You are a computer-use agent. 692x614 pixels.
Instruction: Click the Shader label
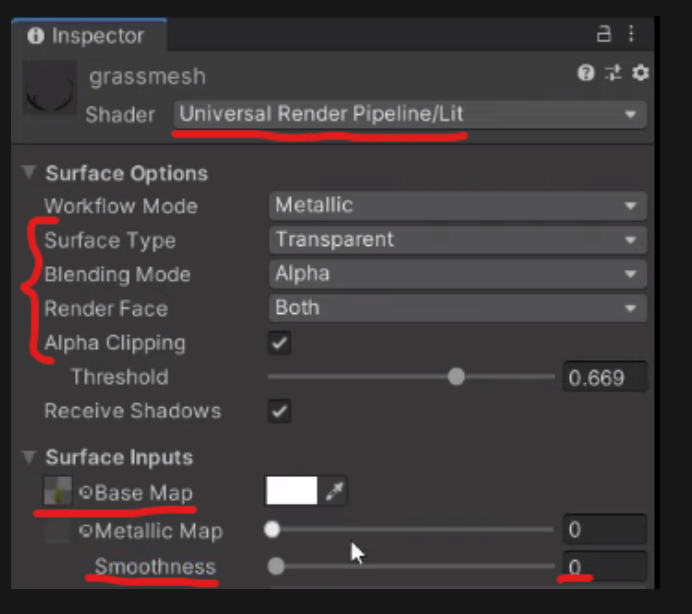click(120, 115)
